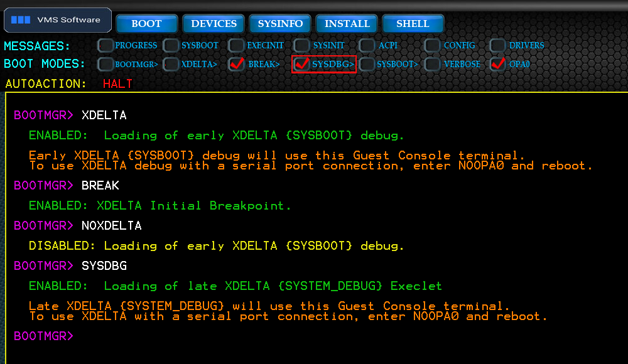This screenshot has width=628, height=364.
Task: Open the INSTALL tab
Action: tap(347, 24)
